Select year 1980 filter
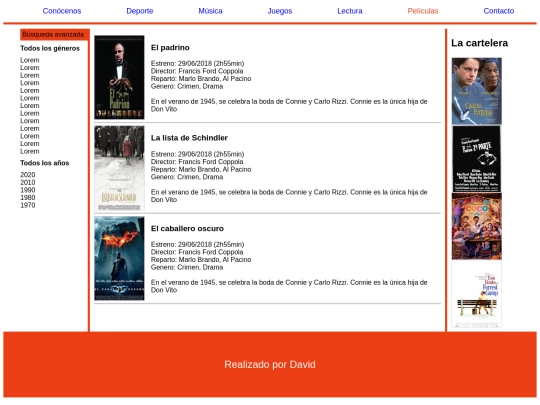The height and width of the screenshot is (405, 540). pyautogui.click(x=28, y=197)
